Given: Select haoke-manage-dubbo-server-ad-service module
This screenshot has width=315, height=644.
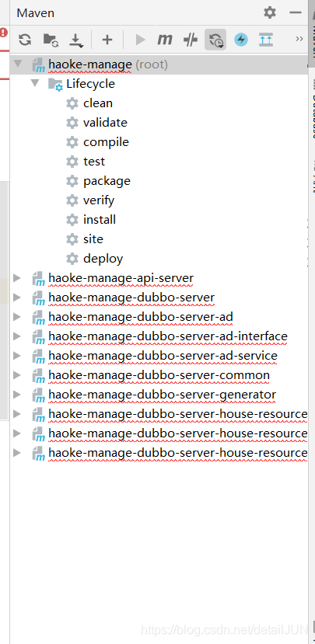Looking at the screenshot, I should (163, 356).
